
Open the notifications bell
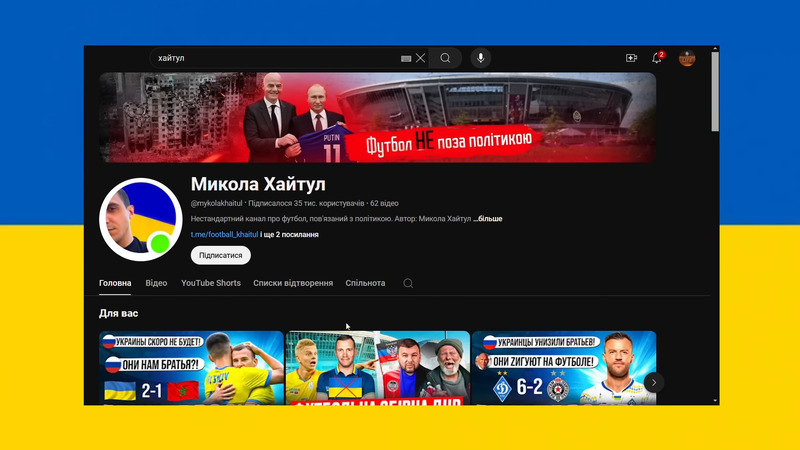coord(657,58)
